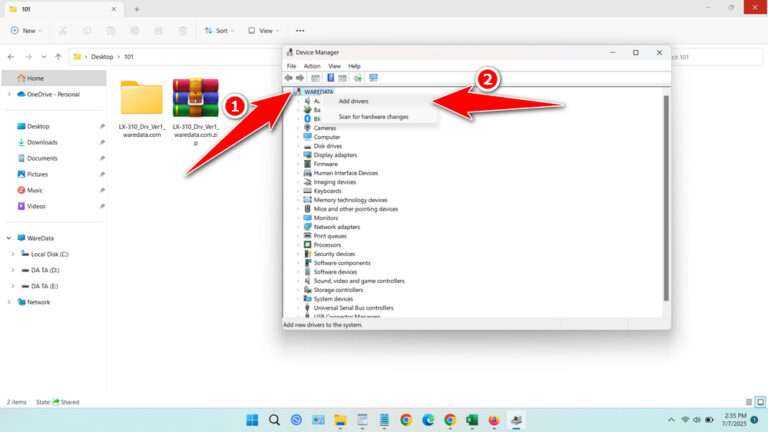768x432 pixels.
Task: Click the New button in File Explorer
Action: tap(24, 30)
